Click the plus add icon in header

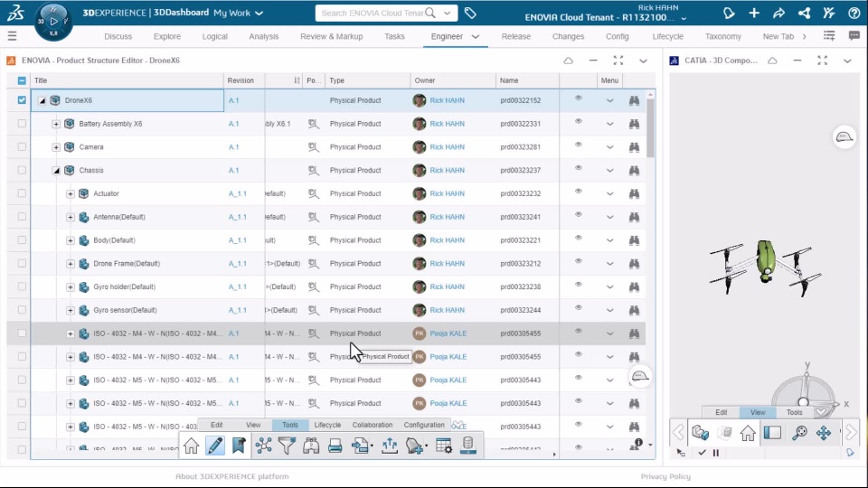[x=754, y=13]
